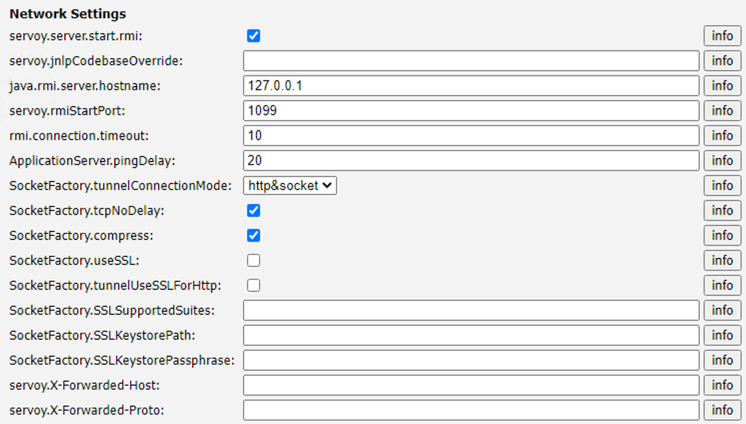Viewport: 746px width, 424px height.
Task: Click the SocketFactory.tunnelConnectionMode label
Action: point(120,186)
